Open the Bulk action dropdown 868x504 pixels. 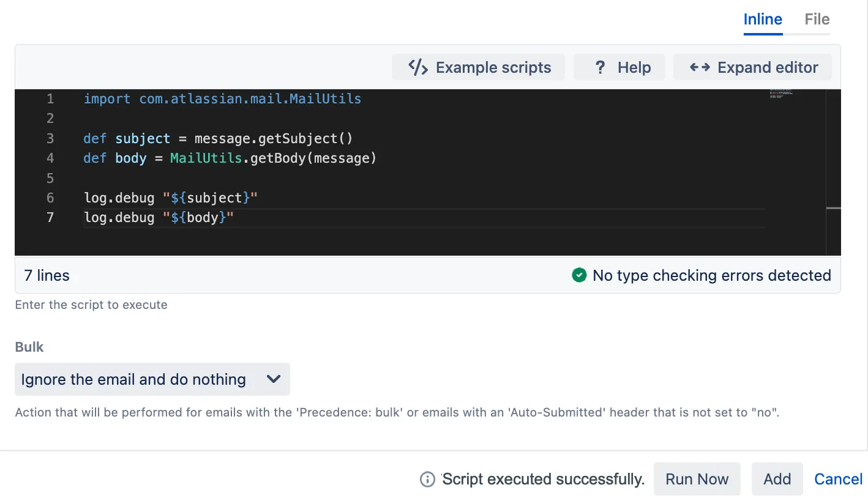click(152, 379)
